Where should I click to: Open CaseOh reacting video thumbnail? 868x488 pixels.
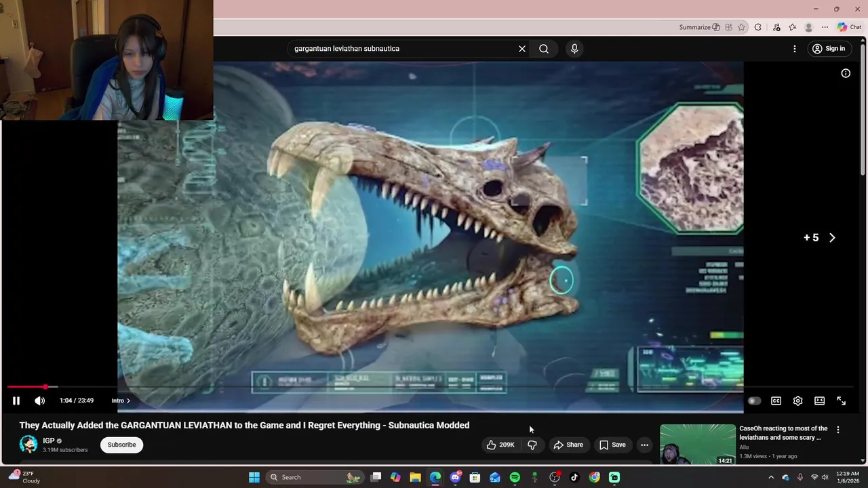click(698, 445)
